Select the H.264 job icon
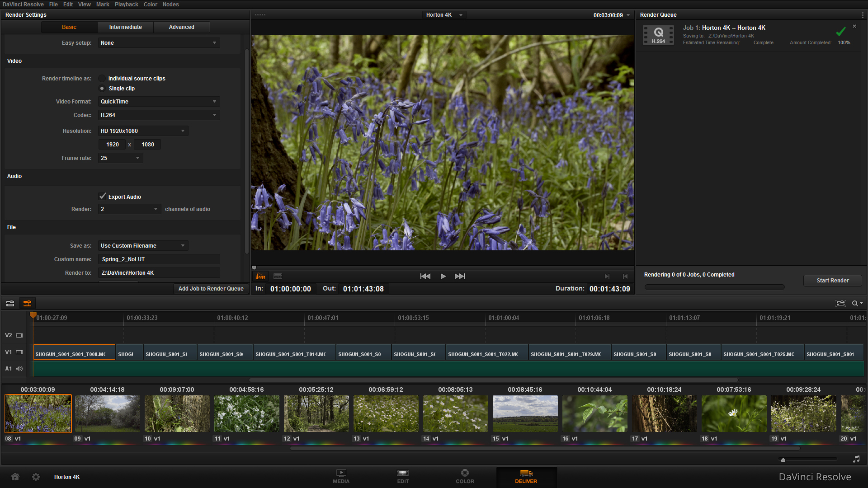Screen dimensions: 868x488 [658, 35]
